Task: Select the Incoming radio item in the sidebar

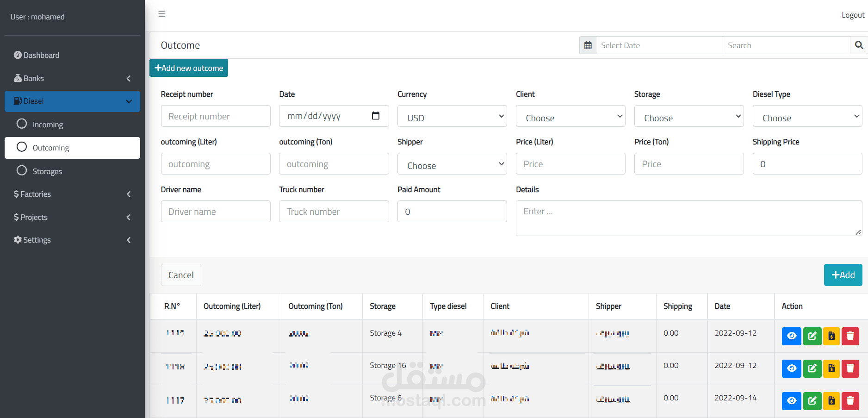Action: click(22, 124)
